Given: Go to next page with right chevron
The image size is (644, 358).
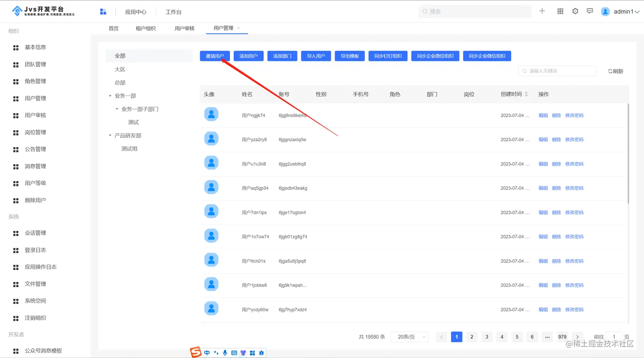Looking at the screenshot, I should [578, 337].
